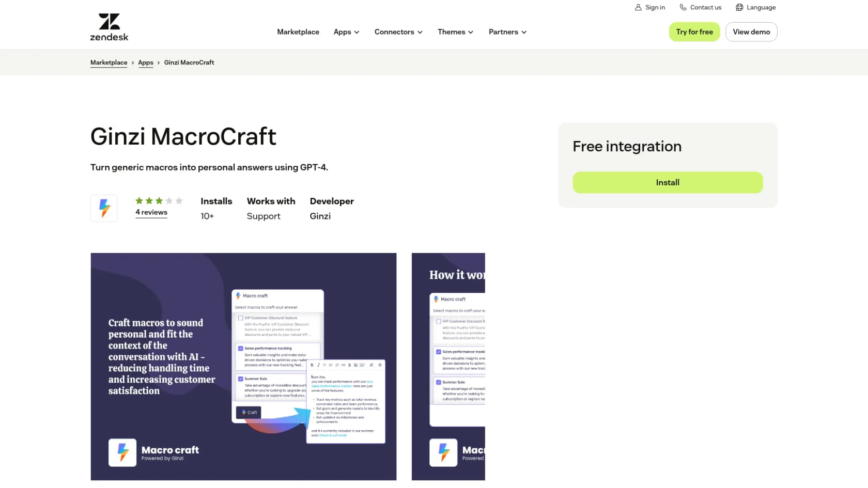Screen dimensions: 868x488
Task: Click the Try for free button
Action: [694, 32]
